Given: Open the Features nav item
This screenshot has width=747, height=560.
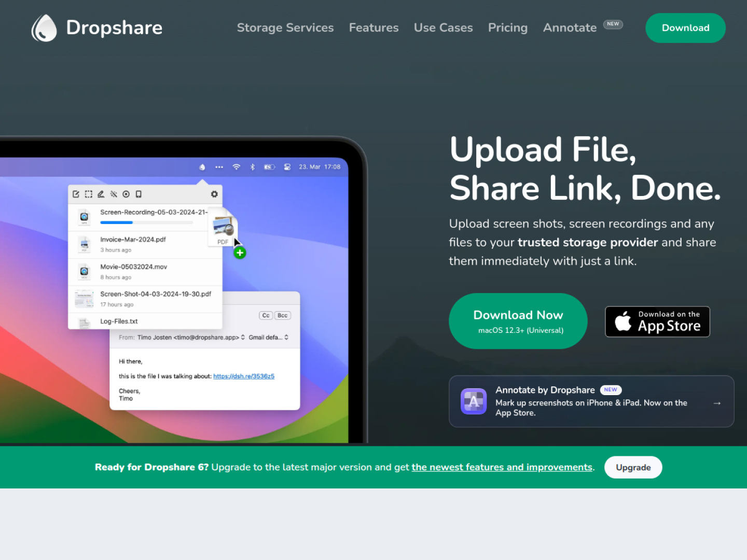Looking at the screenshot, I should (x=374, y=27).
